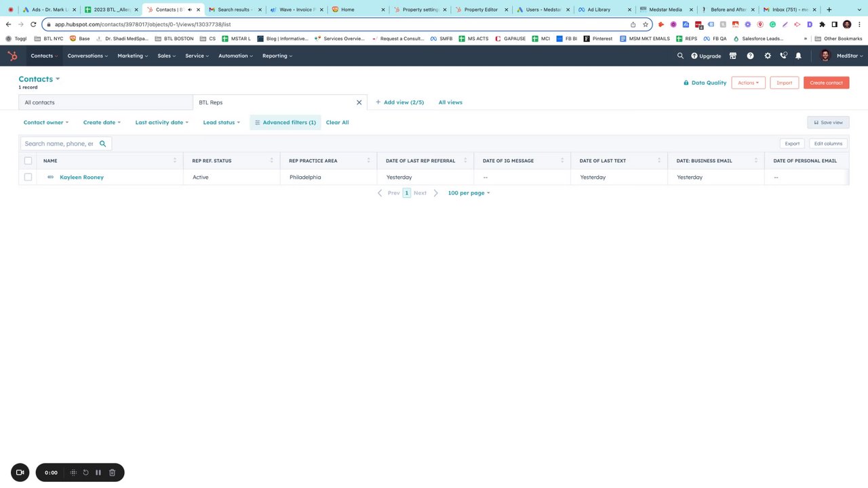
Task: Switch to the All contacts tab
Action: [x=106, y=102]
